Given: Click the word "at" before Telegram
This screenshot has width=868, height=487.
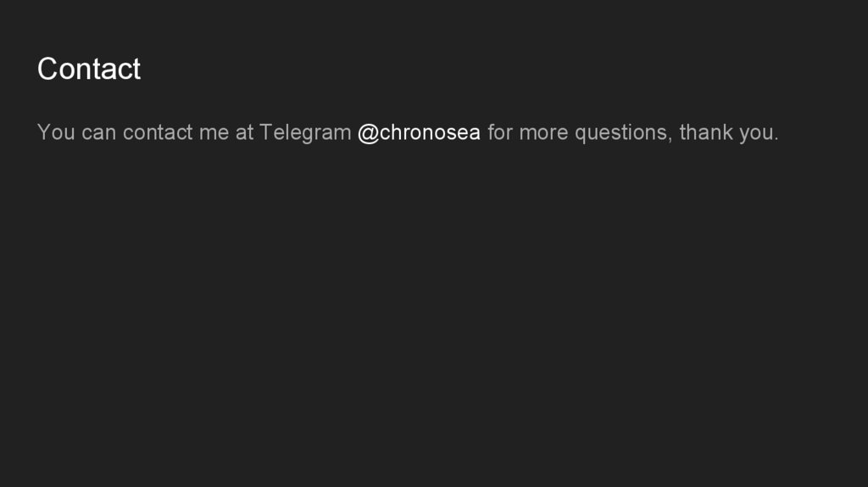Looking at the screenshot, I should pos(244,133).
